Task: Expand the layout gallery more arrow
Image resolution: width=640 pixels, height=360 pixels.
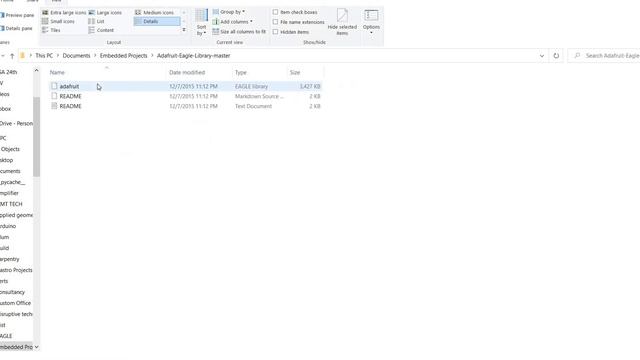Action: tap(184, 30)
